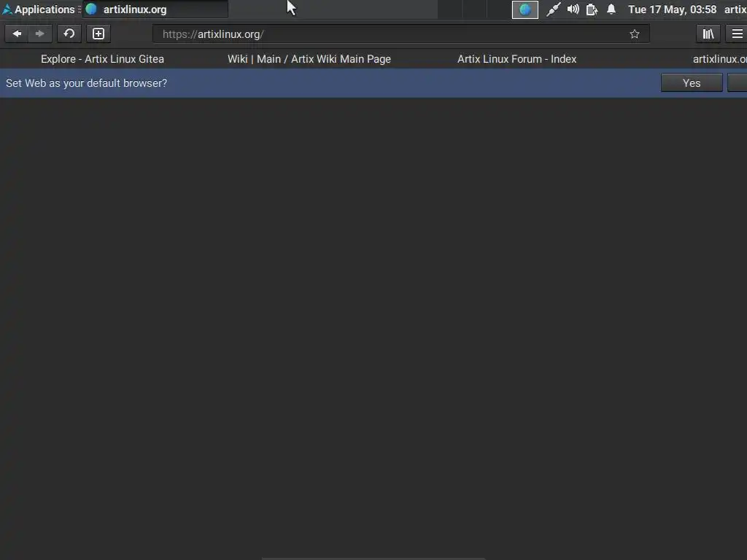This screenshot has width=747, height=560.
Task: Click the workspace switcher browser icon
Action: coord(525,9)
